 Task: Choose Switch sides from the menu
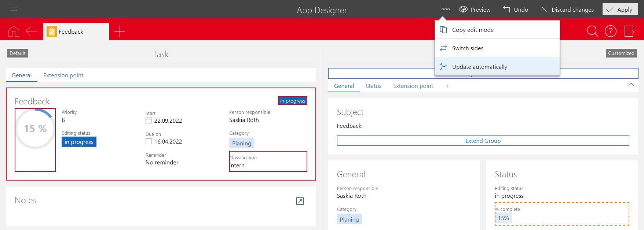(468, 48)
